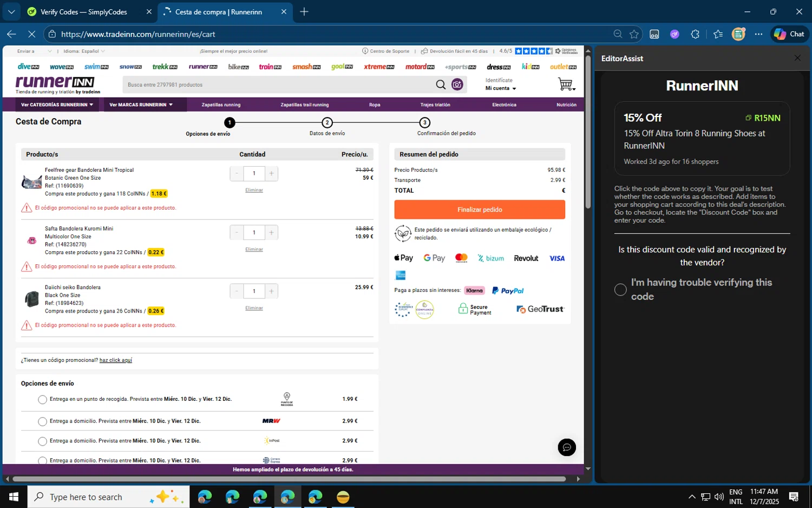812x508 pixels.
Task: Click the browser address bar URL
Action: point(138,34)
